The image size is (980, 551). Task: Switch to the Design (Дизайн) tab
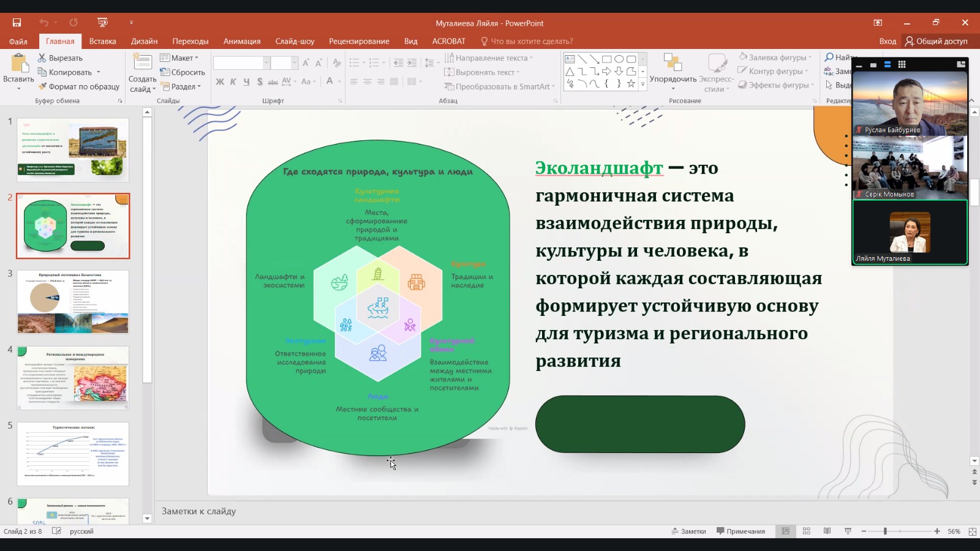[x=144, y=41]
